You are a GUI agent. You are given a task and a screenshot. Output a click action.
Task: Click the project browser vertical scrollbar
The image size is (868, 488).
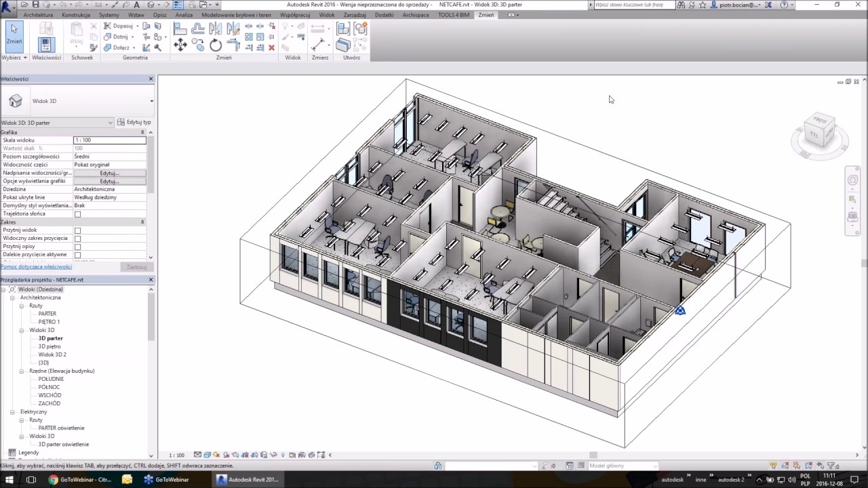[x=151, y=317]
